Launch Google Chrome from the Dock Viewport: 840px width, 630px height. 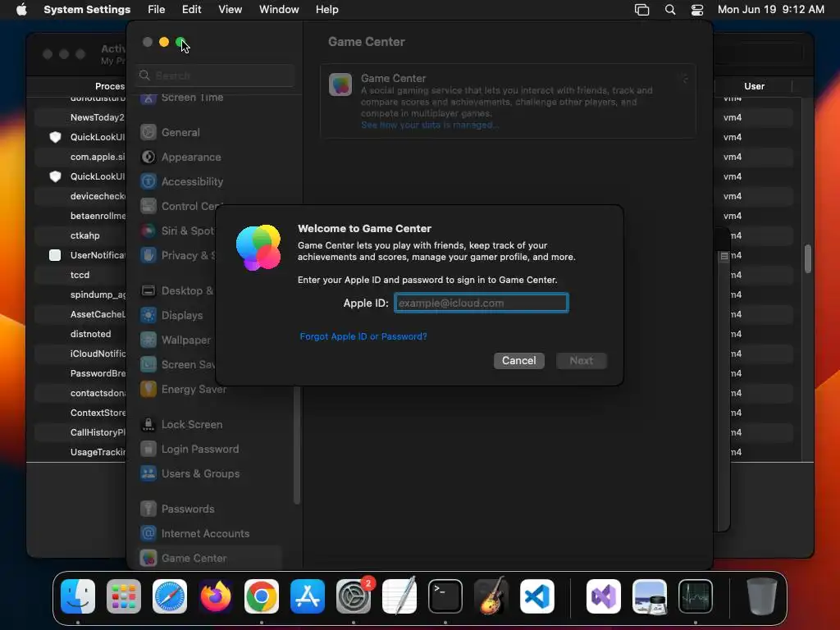(262, 596)
